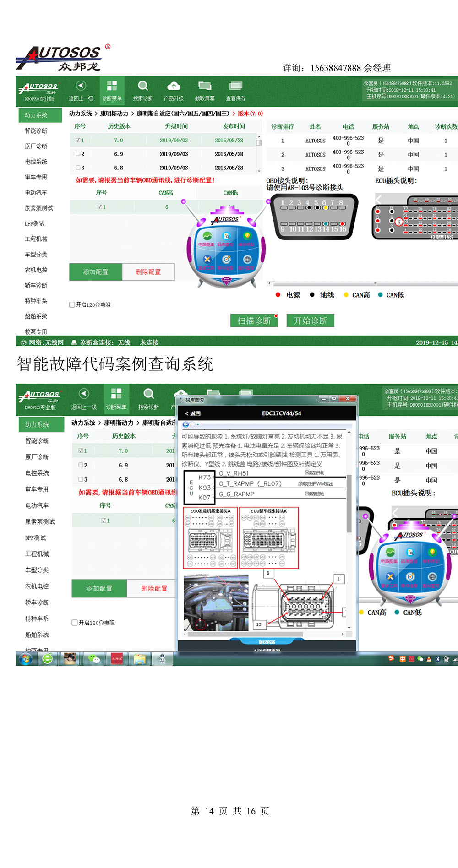The height and width of the screenshot is (868, 458).
Task: Click left chevron on upper ECU插头说明 diagram
Action: point(379,199)
